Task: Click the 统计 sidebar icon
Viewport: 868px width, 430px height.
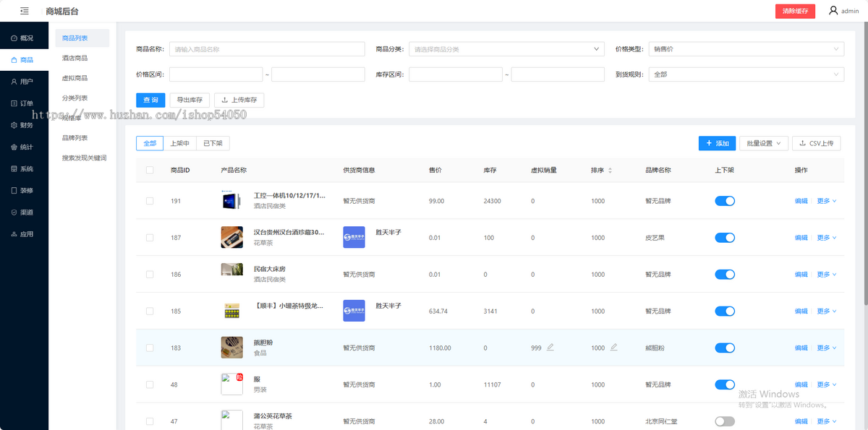Action: (x=24, y=146)
